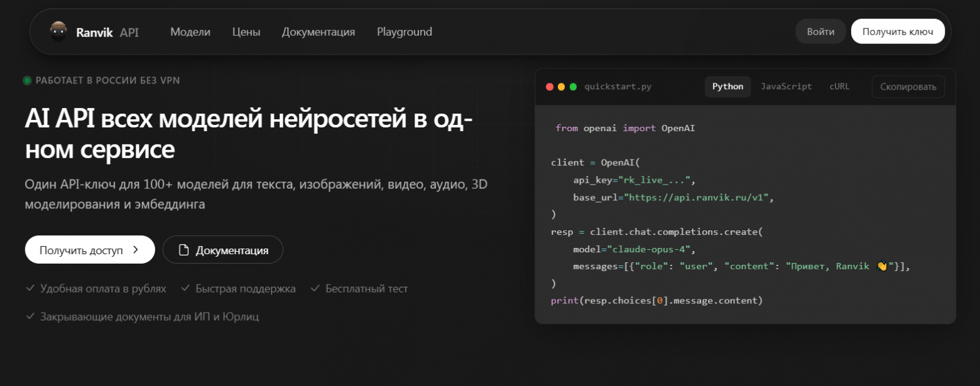Open the Модели menu item

190,31
